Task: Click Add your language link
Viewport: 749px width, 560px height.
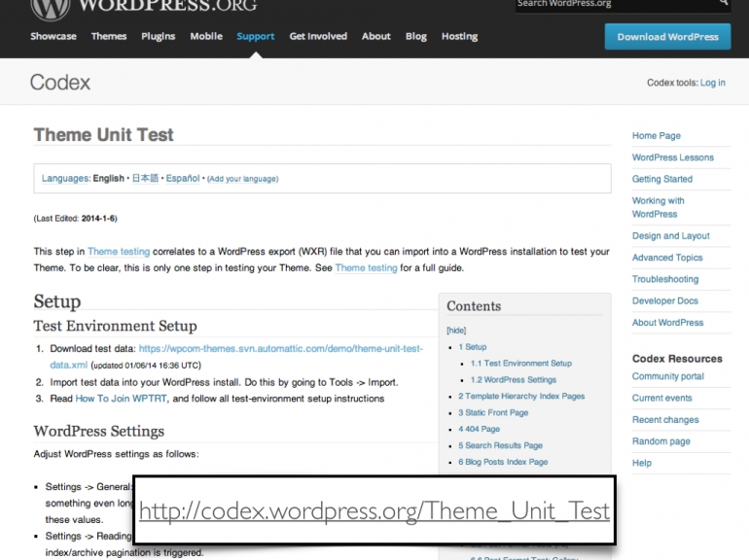Action: coord(242,179)
